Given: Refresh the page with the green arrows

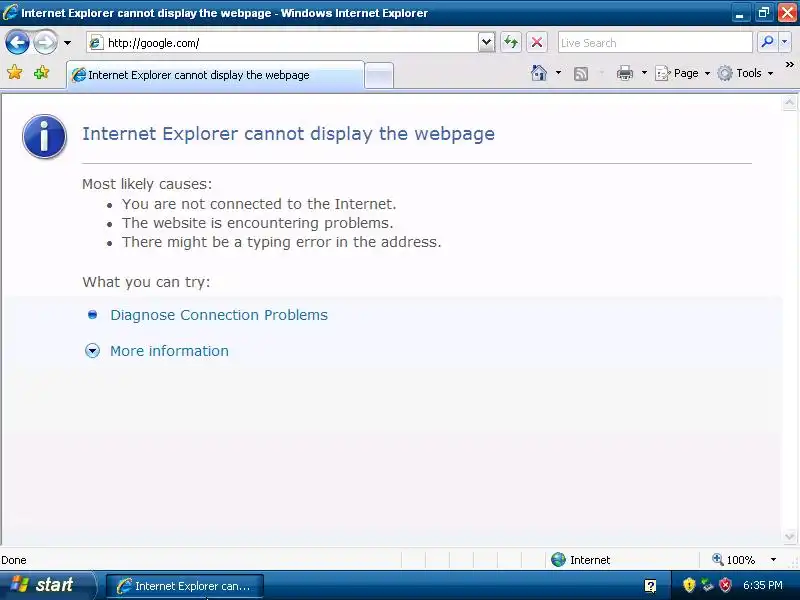Looking at the screenshot, I should [511, 42].
